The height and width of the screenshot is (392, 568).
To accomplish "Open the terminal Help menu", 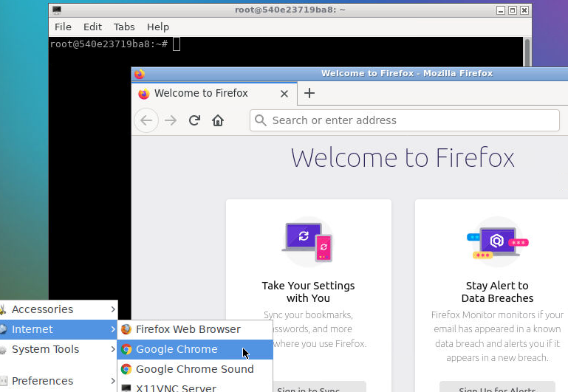I will (x=158, y=27).
